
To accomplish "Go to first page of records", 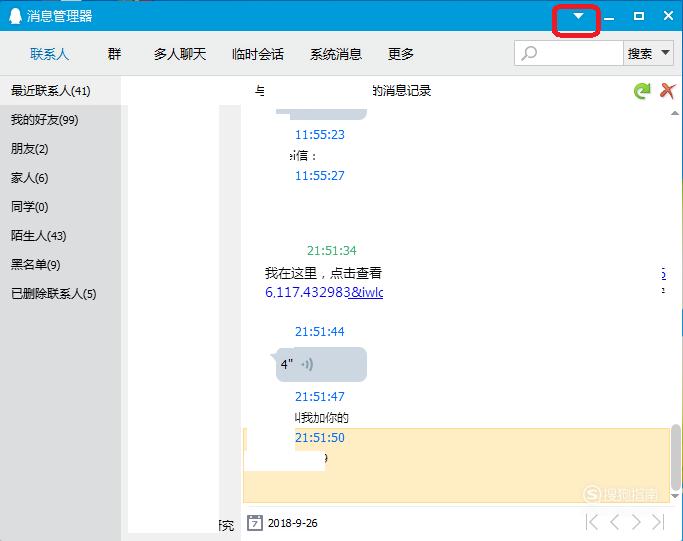I will coord(592,522).
